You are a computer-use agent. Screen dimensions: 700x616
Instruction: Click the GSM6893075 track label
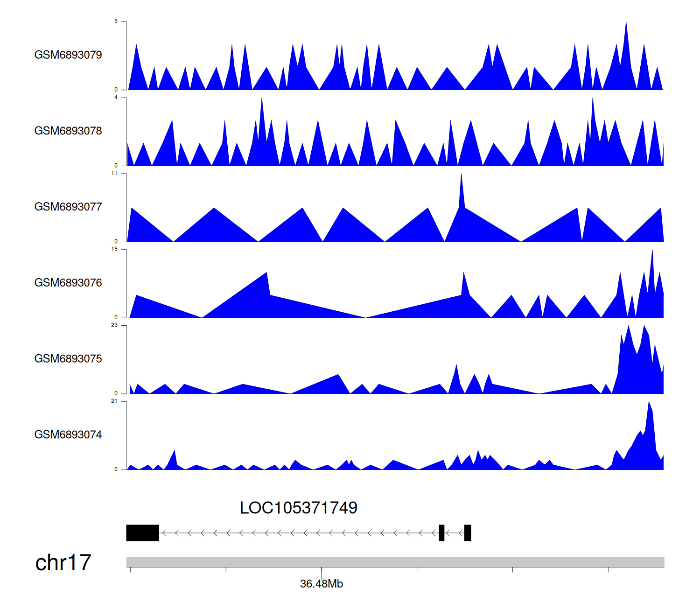coord(68,359)
